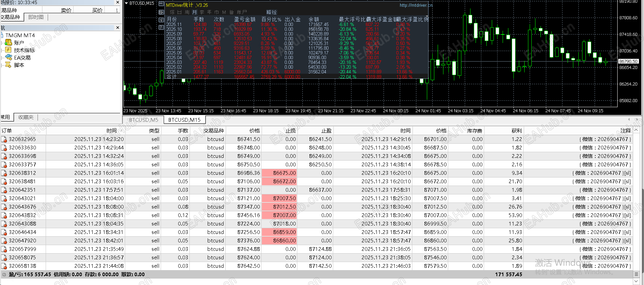Select the 日 daily period in MTDriver
Viewport: 644px width, 285px height.
pos(179,12)
